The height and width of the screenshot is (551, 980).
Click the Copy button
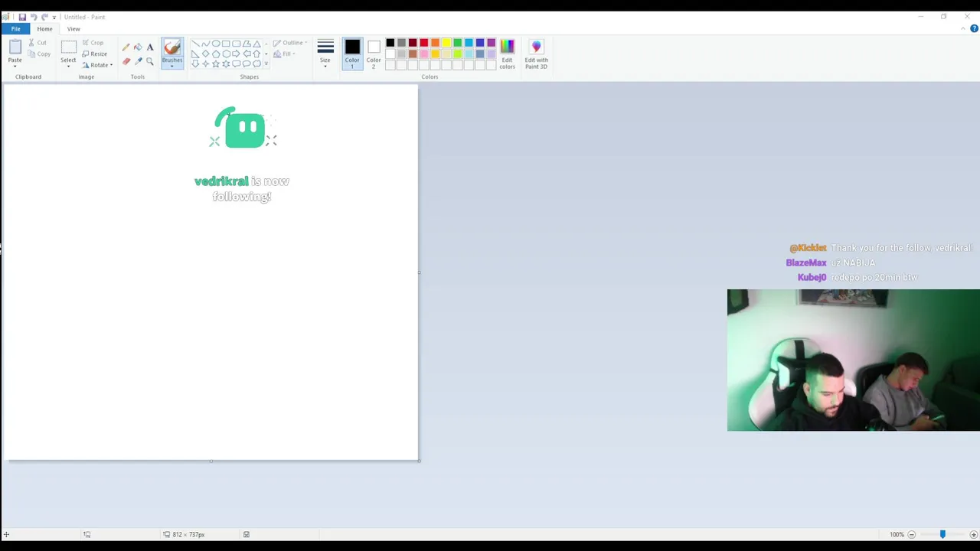pos(39,54)
